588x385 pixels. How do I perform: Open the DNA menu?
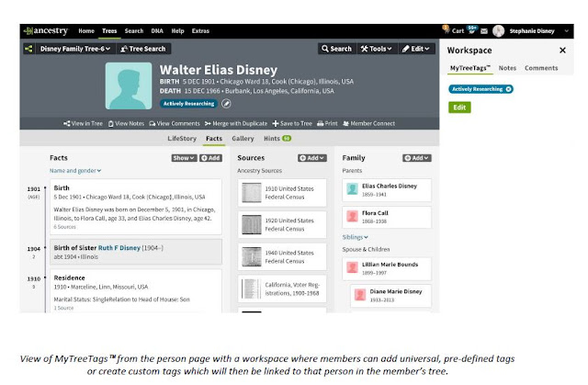point(157,30)
